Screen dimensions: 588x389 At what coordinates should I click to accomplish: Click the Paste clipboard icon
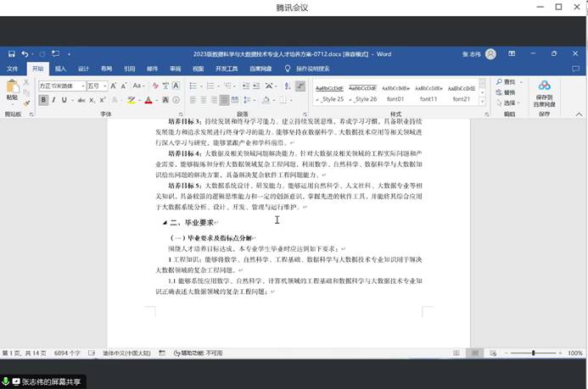(x=12, y=87)
